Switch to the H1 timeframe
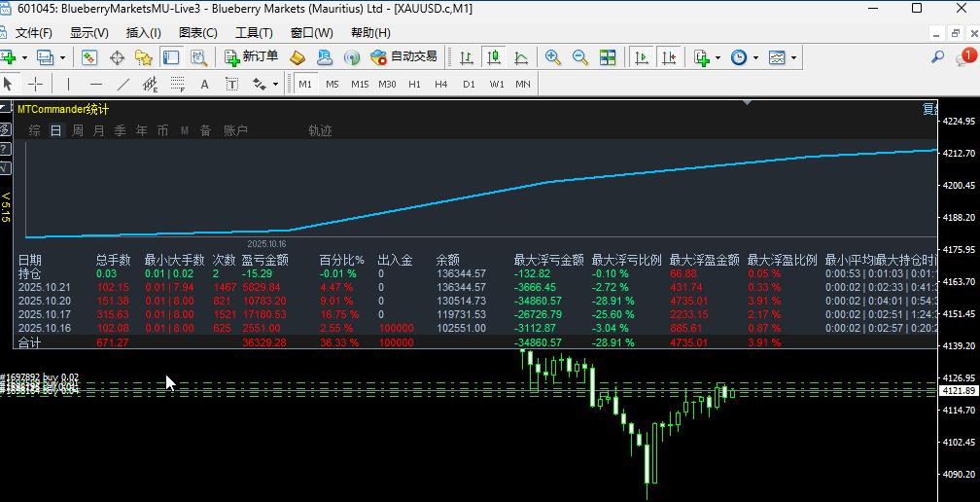The image size is (980, 502). pyautogui.click(x=414, y=84)
